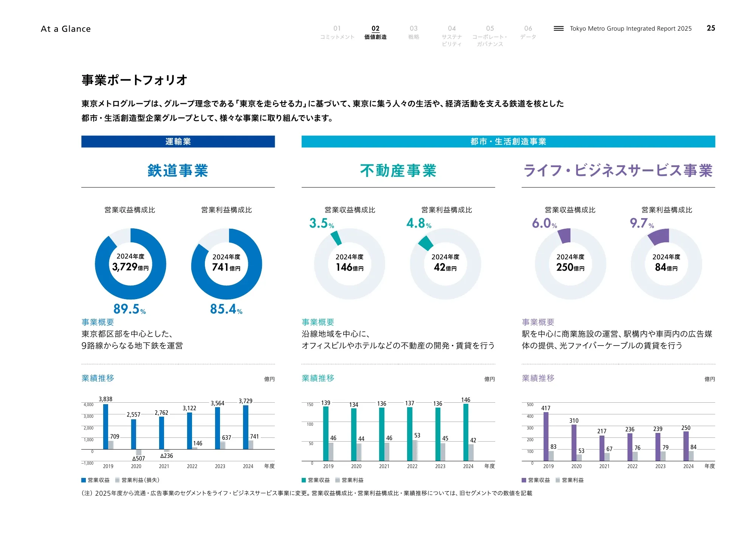Click the 3,838 bar label for 2019
Viewport: 756px width, 535px height.
click(105, 399)
